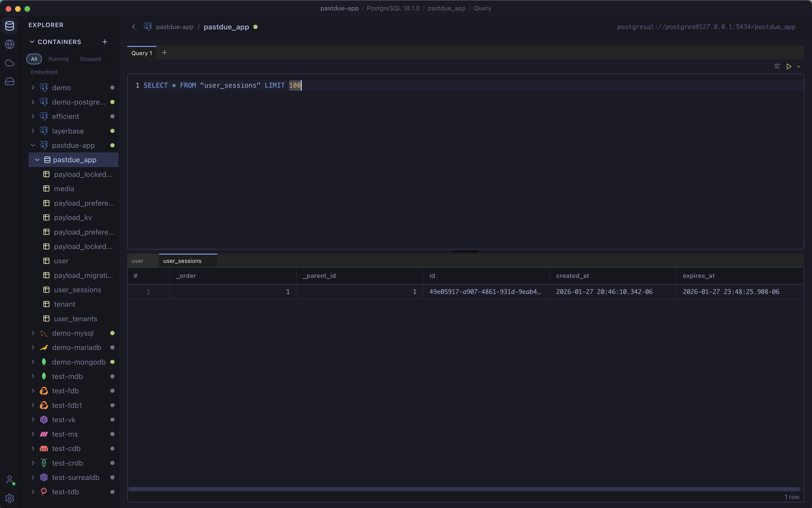The width and height of the screenshot is (812, 508).
Task: Go back with the left chevron
Action: [134, 27]
